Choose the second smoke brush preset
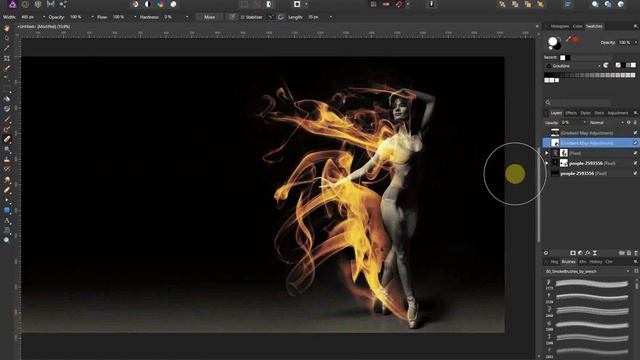 click(588, 298)
